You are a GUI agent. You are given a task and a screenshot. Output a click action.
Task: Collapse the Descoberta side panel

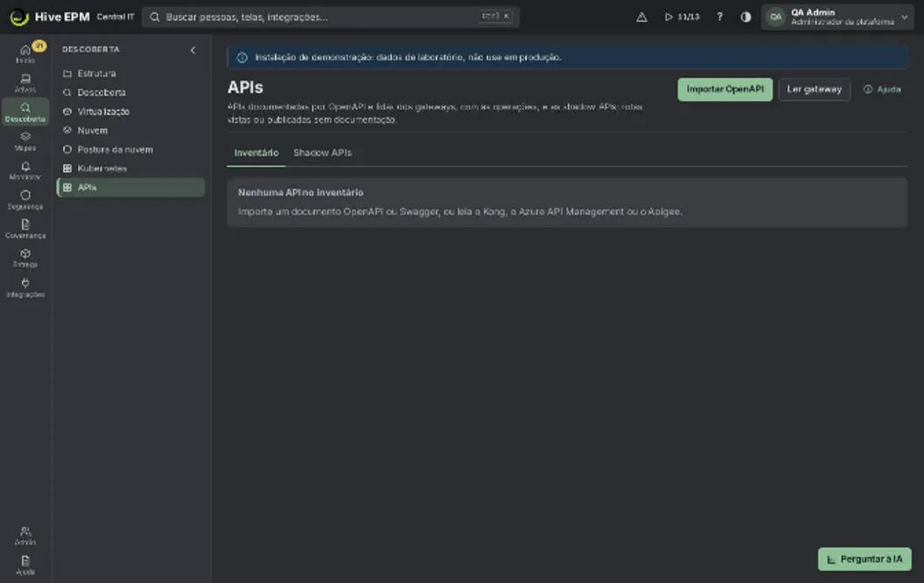pyautogui.click(x=193, y=50)
